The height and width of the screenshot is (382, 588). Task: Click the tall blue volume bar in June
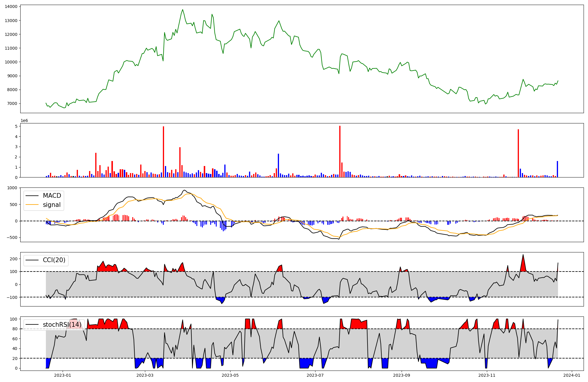(x=278, y=165)
